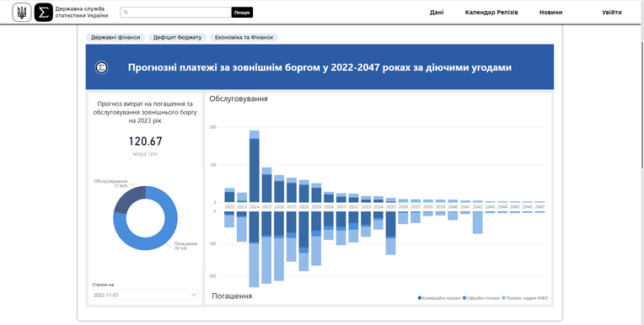Select the Економіка та Фінанси tag
This screenshot has height=325, width=644.
[244, 37]
